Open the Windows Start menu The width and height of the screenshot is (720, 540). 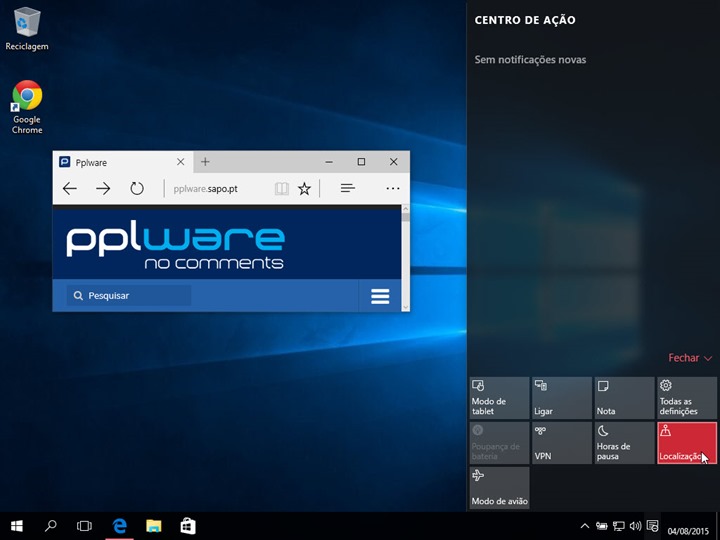[x=17, y=526]
